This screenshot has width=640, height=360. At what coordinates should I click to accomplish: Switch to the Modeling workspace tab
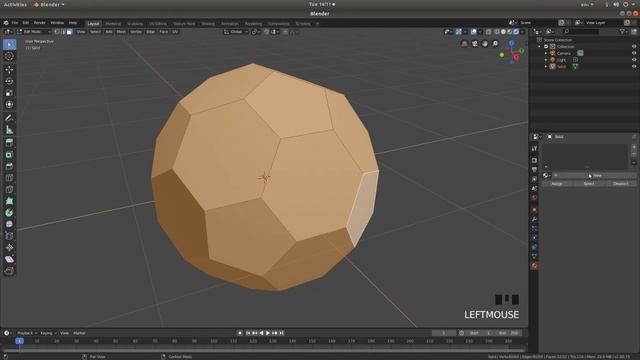coord(113,24)
